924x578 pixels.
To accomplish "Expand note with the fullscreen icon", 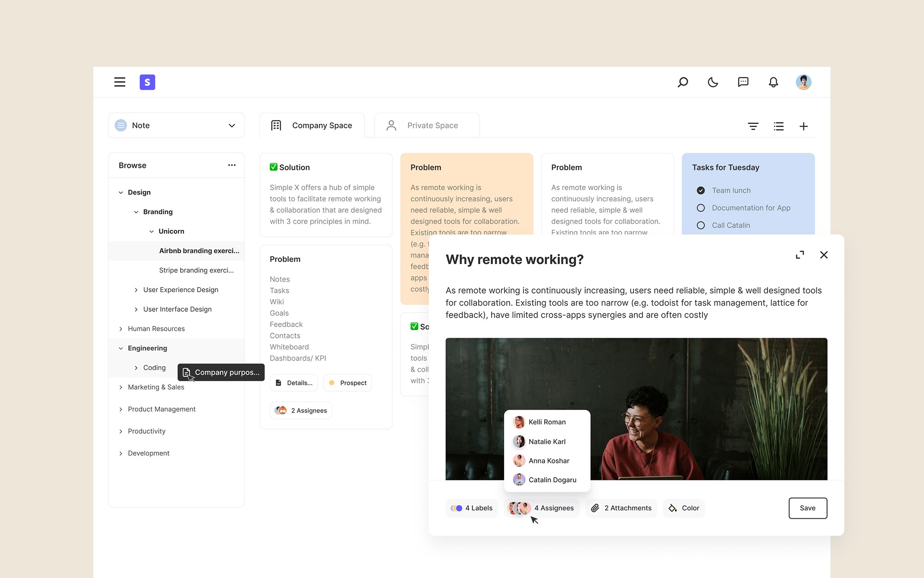I will click(800, 255).
